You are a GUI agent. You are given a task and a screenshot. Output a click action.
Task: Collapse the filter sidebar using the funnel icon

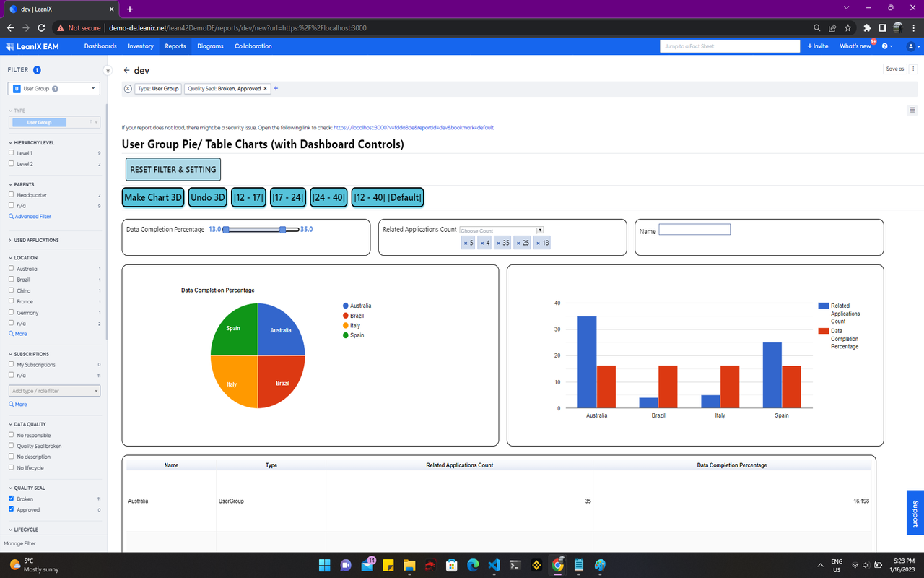[x=108, y=71]
